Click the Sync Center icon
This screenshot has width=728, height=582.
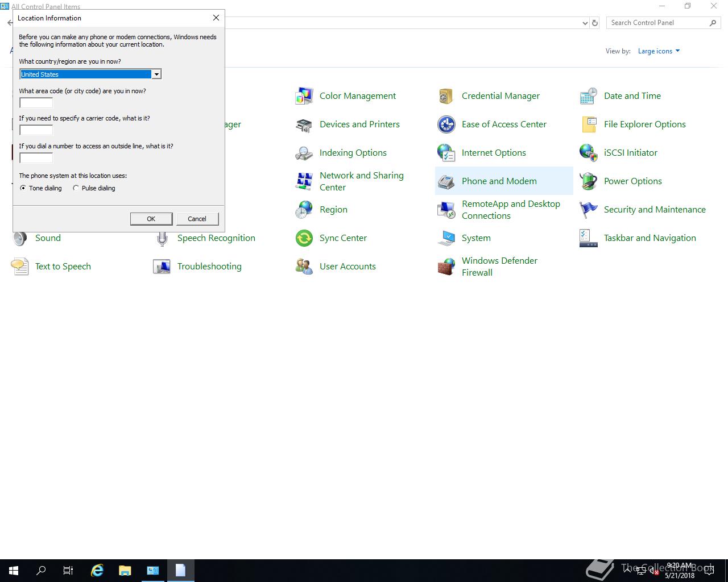pos(304,238)
